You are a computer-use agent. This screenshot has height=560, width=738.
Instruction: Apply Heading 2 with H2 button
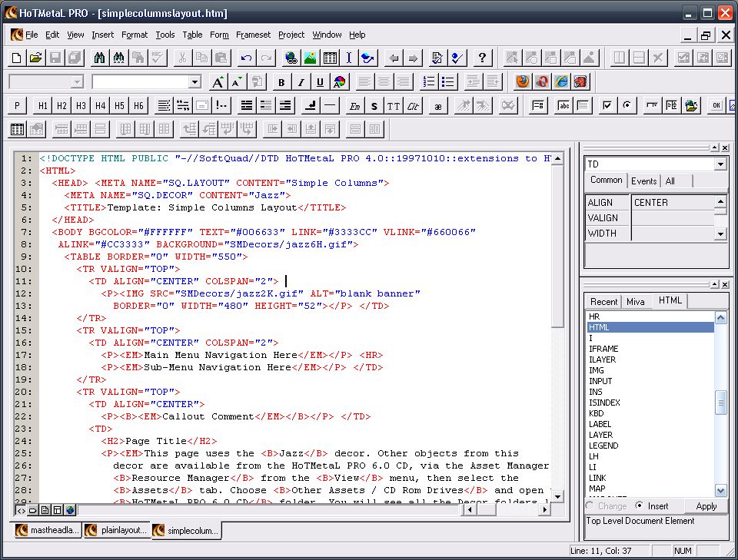[61, 106]
